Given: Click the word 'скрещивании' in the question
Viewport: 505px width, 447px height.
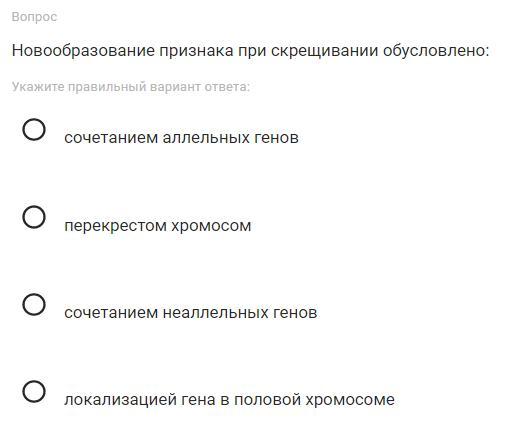Looking at the screenshot, I should pos(324,51).
